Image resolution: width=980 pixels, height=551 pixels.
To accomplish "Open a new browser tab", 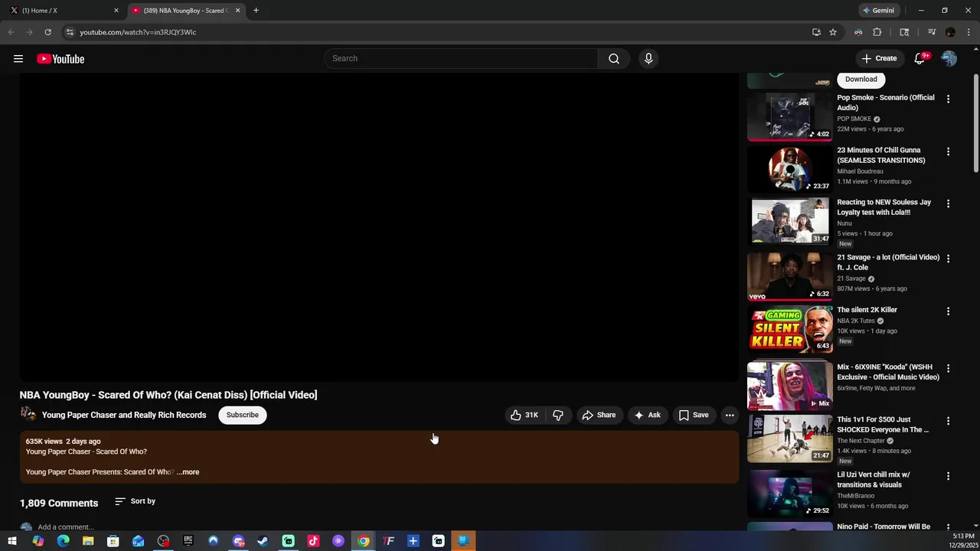I will point(256,11).
